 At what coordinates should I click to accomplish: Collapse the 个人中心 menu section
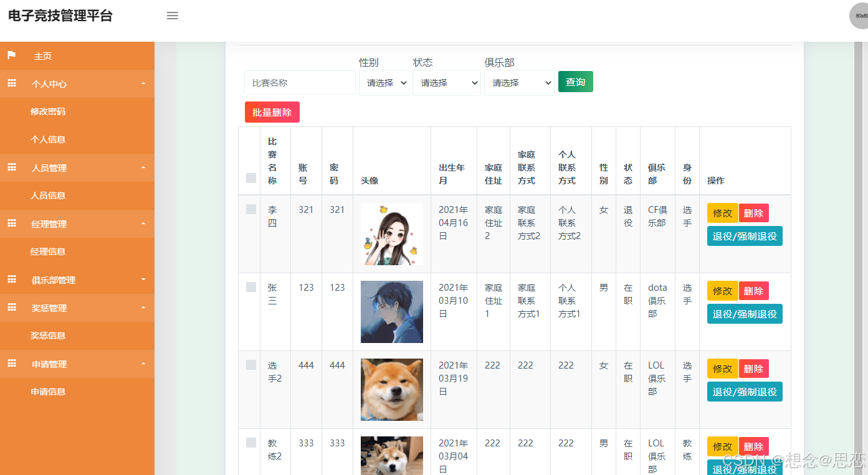77,83
